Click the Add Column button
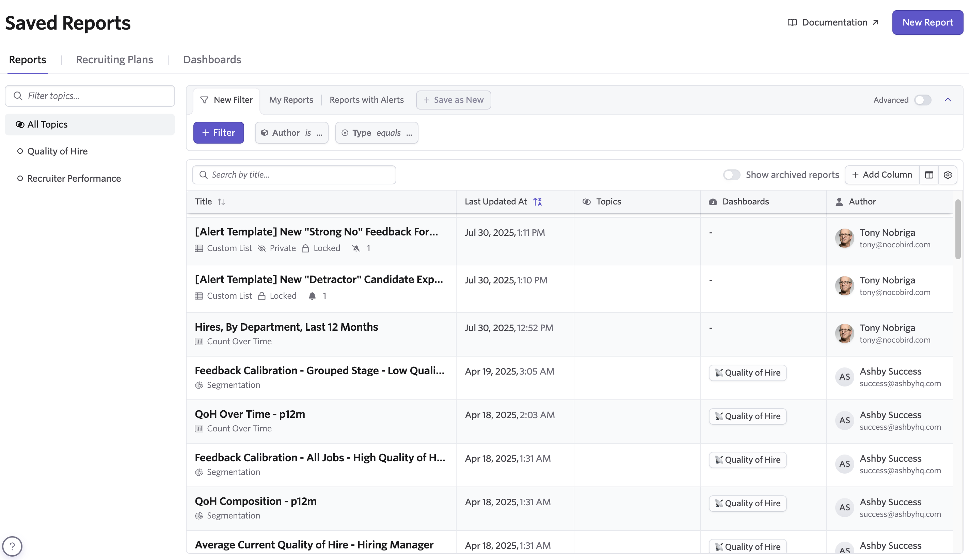 pyautogui.click(x=882, y=175)
